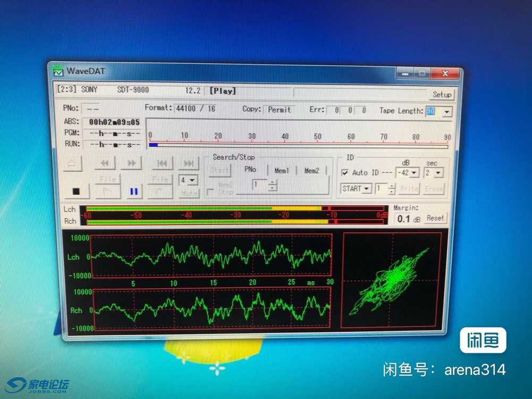Skip to the next program ID
Screen dimensions: 532x399
click(x=188, y=164)
